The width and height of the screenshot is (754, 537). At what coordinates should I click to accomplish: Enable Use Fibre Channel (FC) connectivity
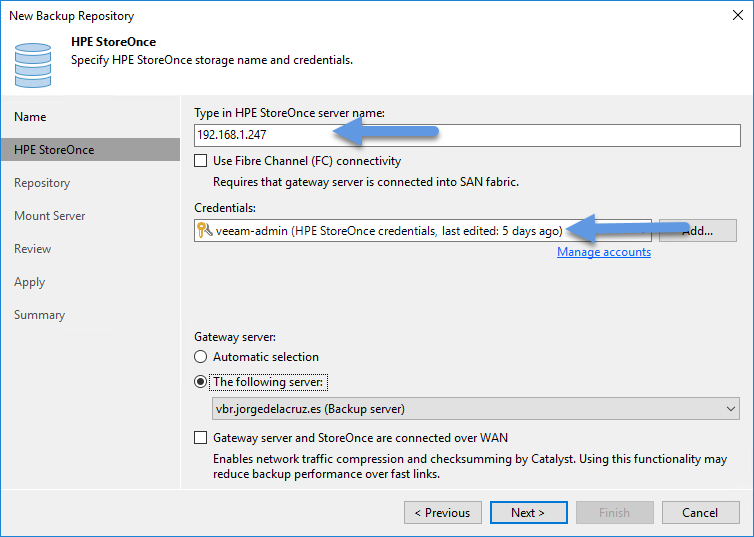(x=201, y=161)
